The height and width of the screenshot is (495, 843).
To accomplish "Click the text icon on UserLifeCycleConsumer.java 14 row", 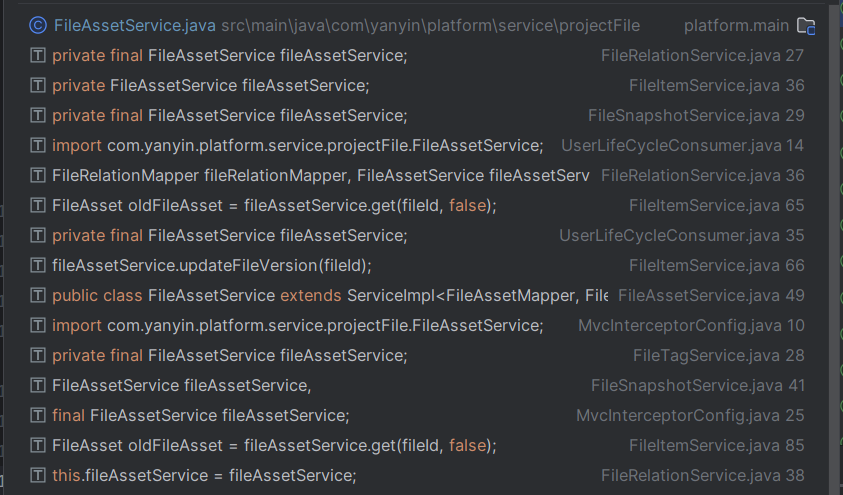I will (38, 146).
